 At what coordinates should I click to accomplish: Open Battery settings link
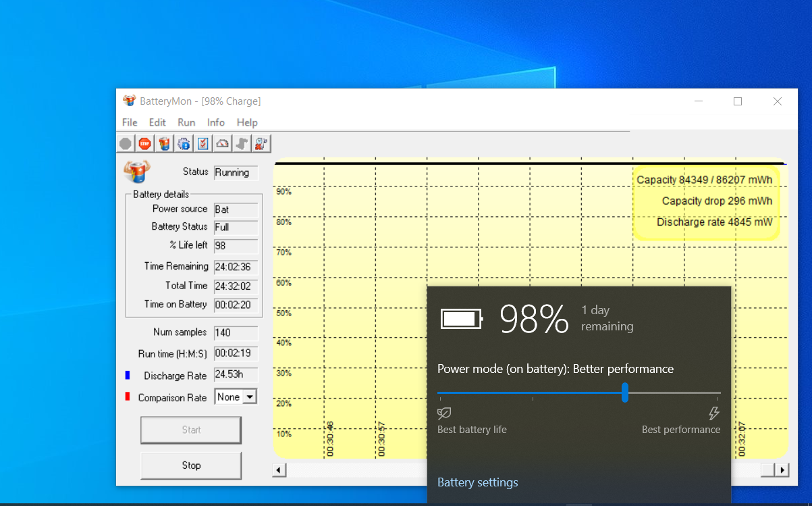(478, 482)
